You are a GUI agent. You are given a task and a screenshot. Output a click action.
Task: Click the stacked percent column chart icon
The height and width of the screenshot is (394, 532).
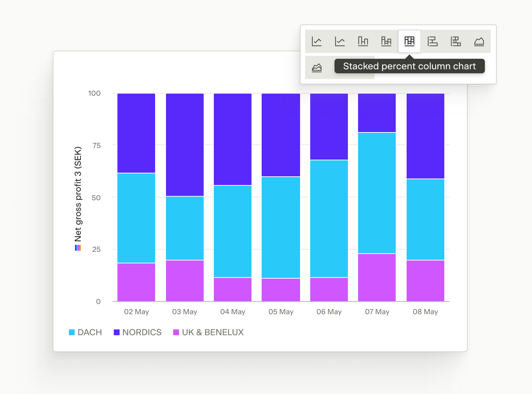click(x=410, y=41)
